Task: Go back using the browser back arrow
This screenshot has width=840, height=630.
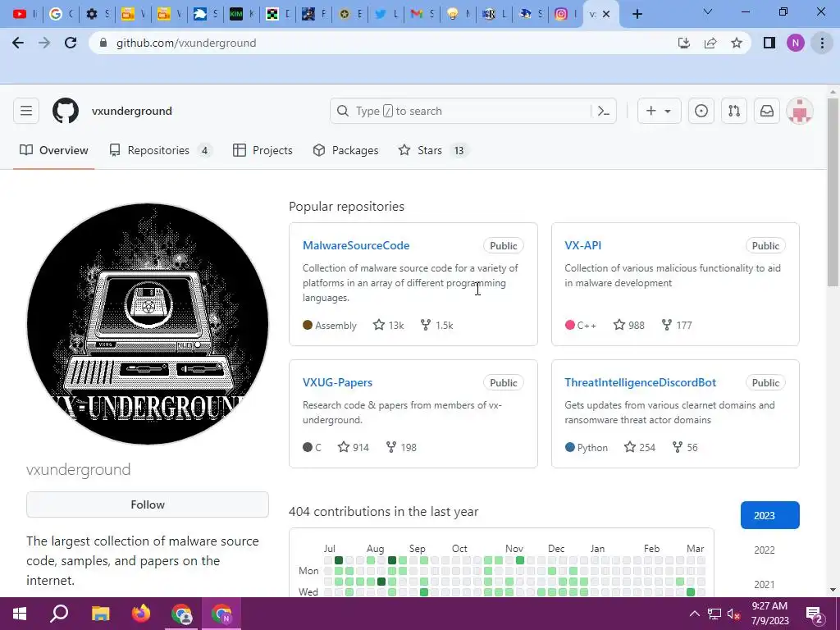Action: coord(18,43)
